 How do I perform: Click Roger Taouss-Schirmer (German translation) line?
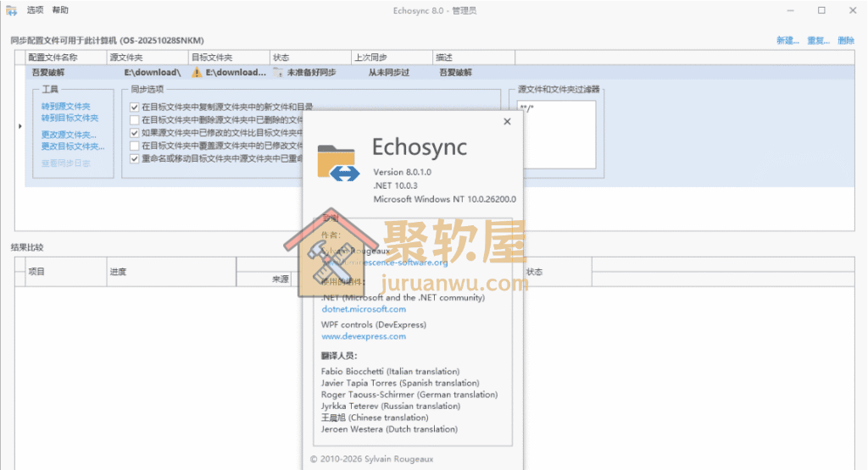point(409,395)
